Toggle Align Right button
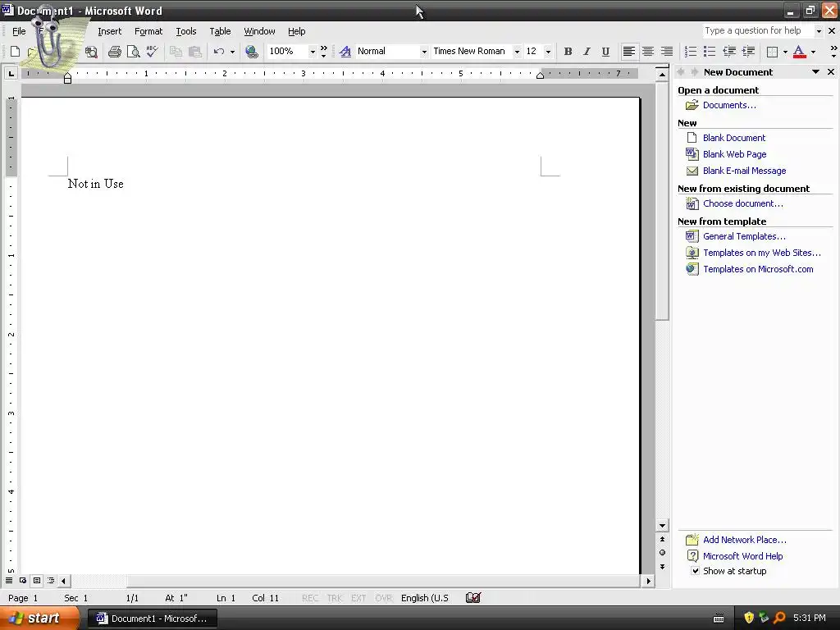The image size is (840, 630). [666, 52]
